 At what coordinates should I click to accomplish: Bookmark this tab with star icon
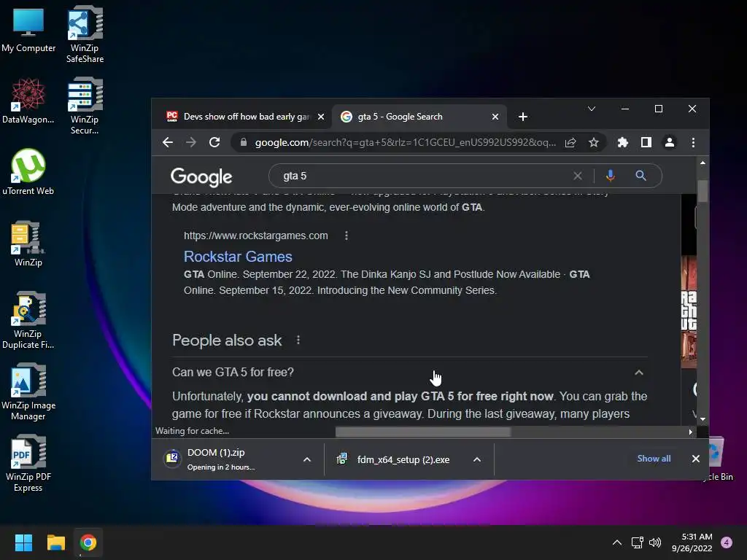[594, 142]
